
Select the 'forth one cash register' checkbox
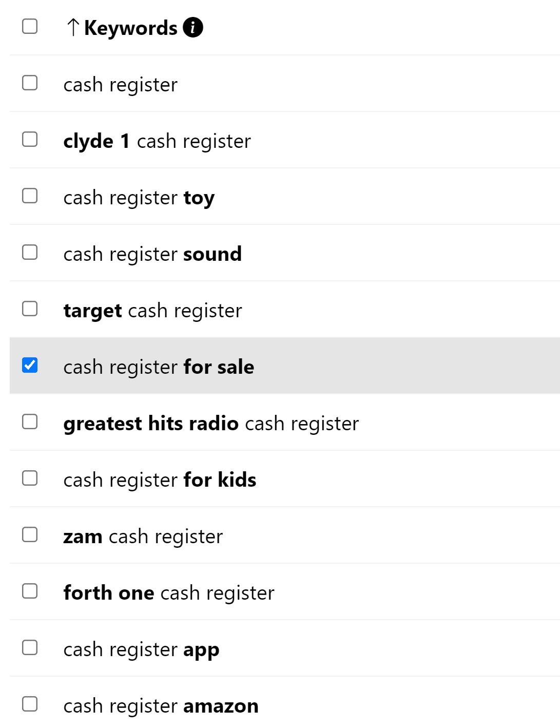(x=30, y=591)
